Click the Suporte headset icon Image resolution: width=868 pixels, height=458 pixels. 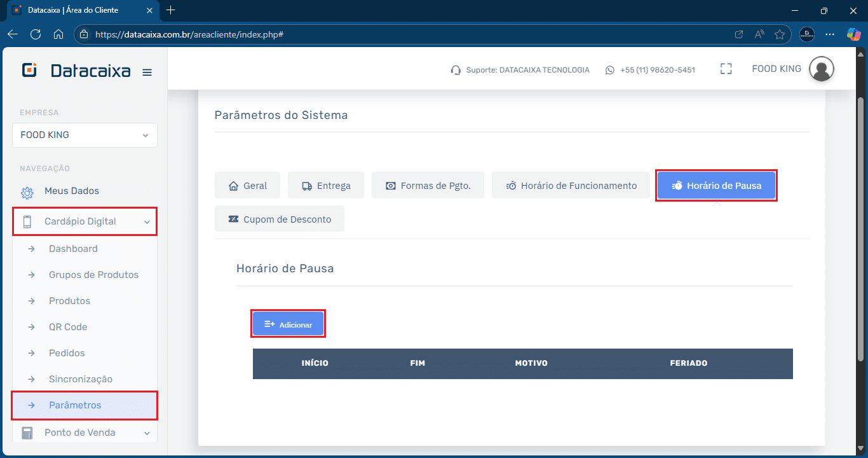click(x=455, y=70)
